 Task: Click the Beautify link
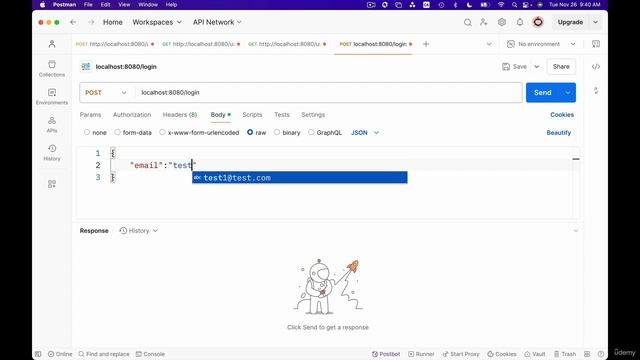coord(558,133)
